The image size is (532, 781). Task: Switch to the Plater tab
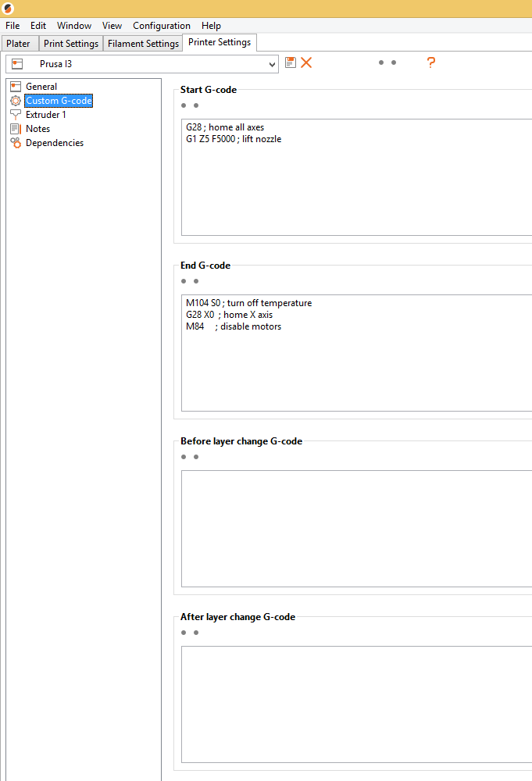[x=19, y=43]
